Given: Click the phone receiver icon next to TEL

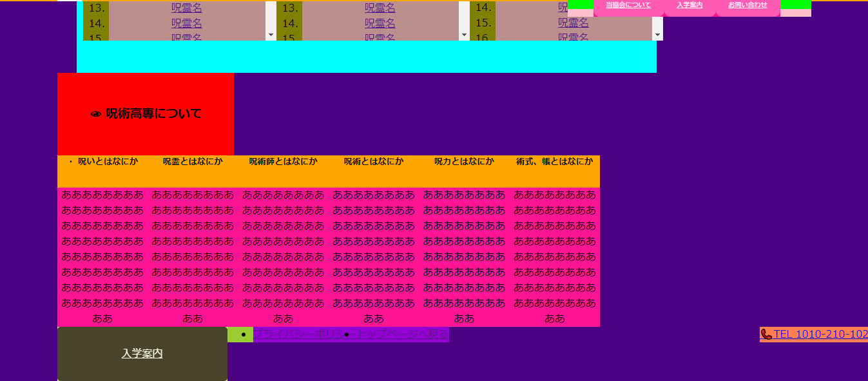Looking at the screenshot, I should 767,335.
